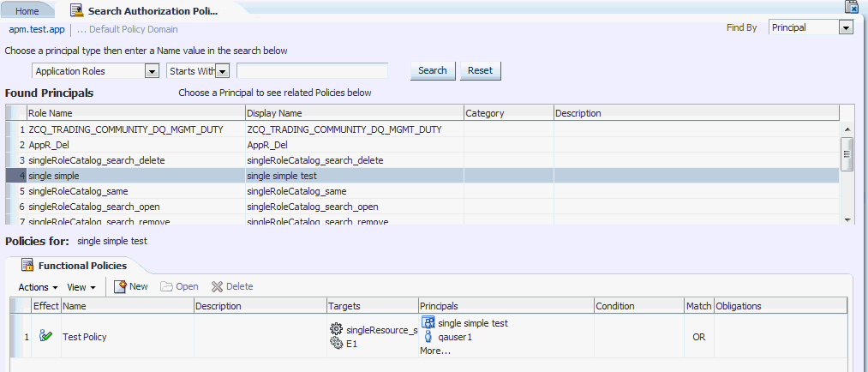
Task: Click the Delete X icon in toolbar
Action: coord(217,286)
